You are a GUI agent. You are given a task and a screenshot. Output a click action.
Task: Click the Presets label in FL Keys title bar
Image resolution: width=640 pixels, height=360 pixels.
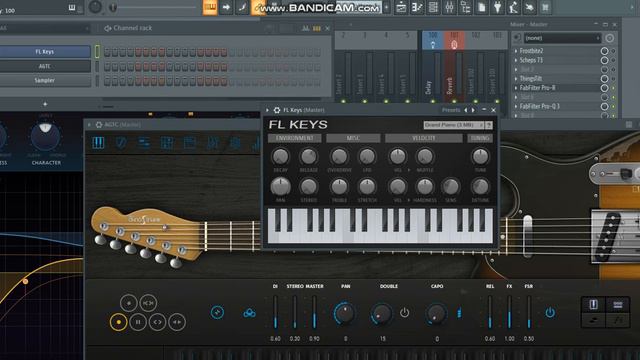pos(451,110)
